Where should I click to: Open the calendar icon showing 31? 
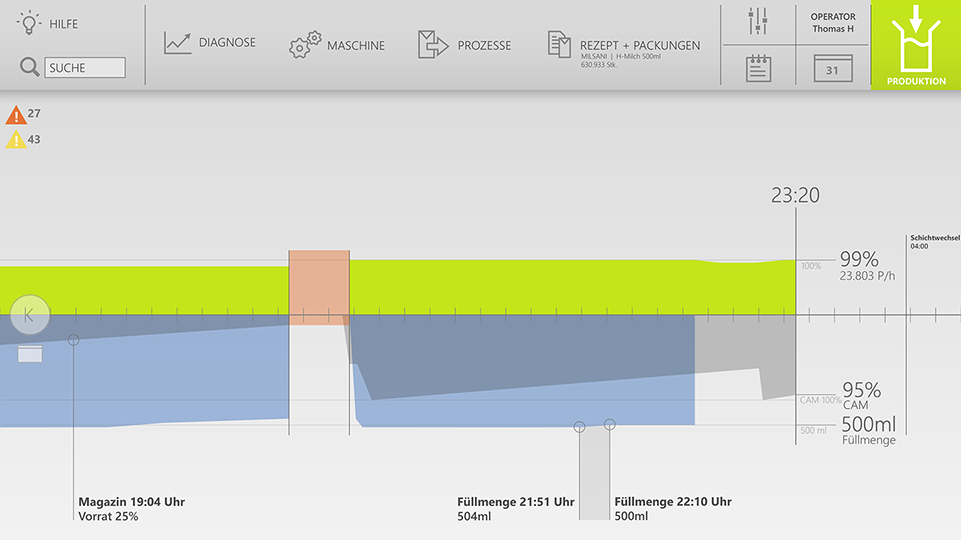832,68
